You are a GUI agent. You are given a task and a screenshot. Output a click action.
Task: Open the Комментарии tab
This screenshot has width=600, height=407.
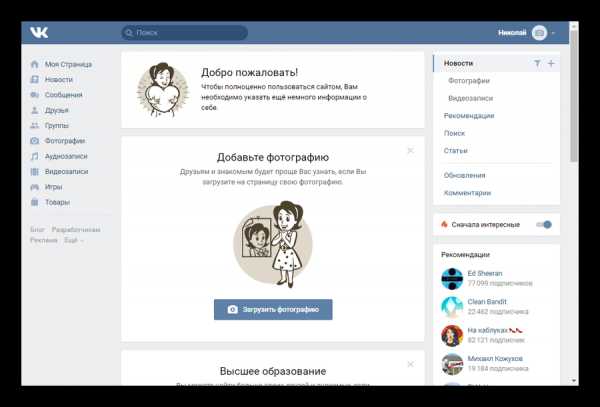coord(467,193)
